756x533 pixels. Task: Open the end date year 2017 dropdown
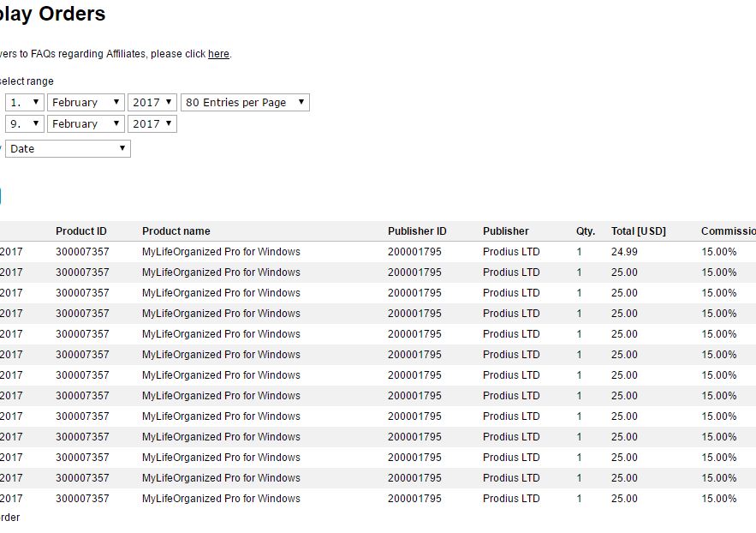pyautogui.click(x=152, y=124)
